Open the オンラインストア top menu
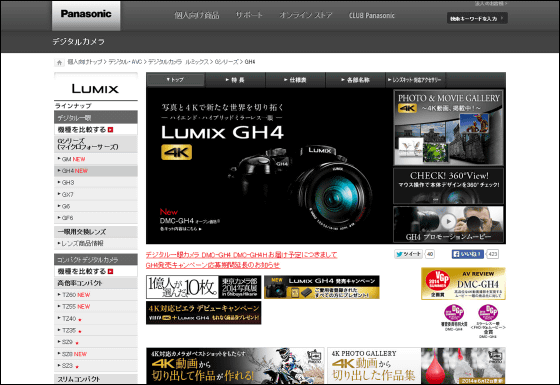The height and width of the screenshot is (385, 560). tap(306, 15)
